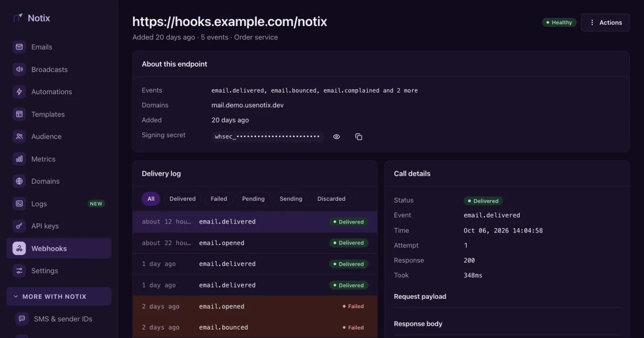Open Settings from the sidebar
644x338 pixels.
coord(59,270)
